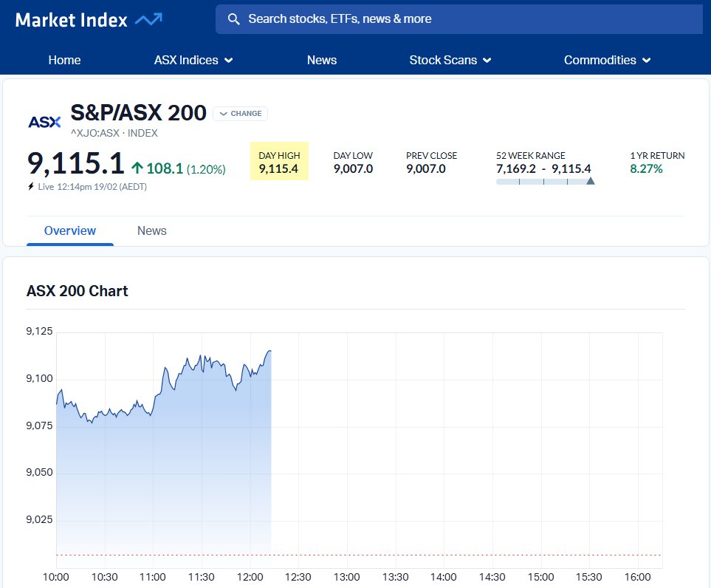
Task: Click the S&P/ASX 200 title
Action: (x=138, y=113)
